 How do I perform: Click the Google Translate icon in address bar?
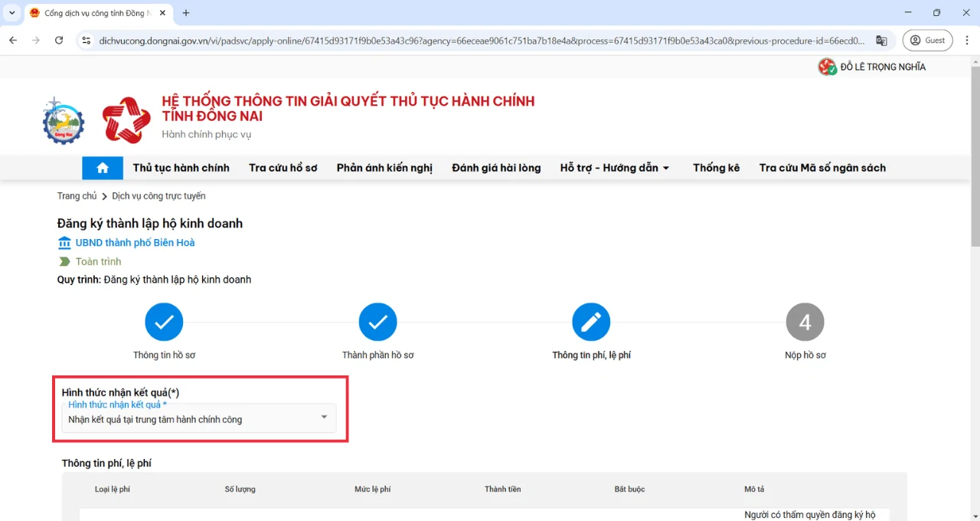tap(881, 41)
